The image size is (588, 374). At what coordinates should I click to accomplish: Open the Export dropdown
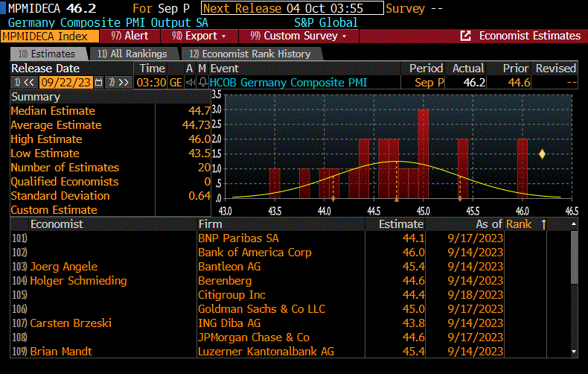click(199, 36)
